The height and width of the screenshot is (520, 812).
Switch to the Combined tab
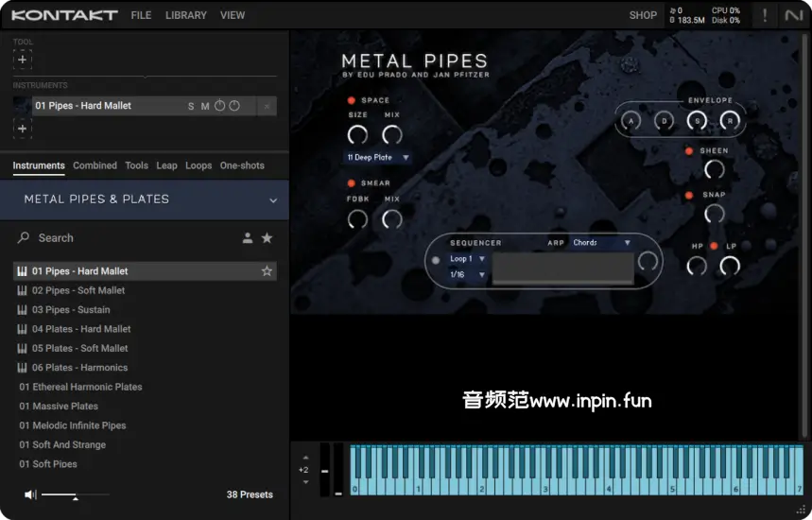point(95,165)
